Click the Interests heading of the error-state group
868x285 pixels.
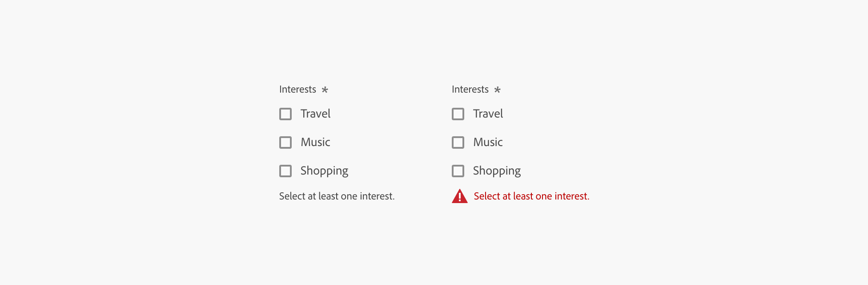coord(470,90)
